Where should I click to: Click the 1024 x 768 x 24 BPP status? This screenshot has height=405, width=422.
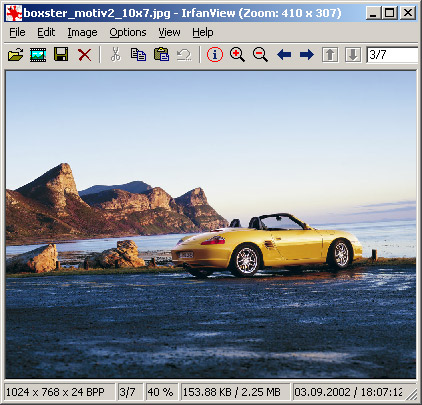pos(60,392)
